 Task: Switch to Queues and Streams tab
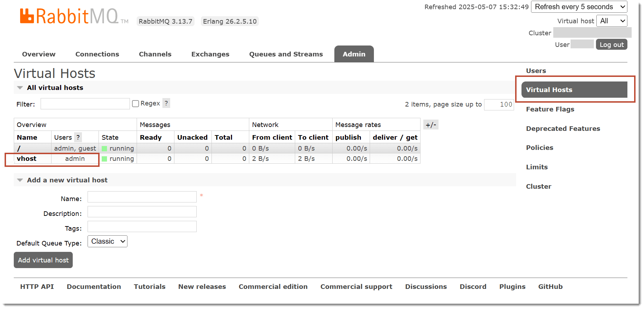click(286, 54)
